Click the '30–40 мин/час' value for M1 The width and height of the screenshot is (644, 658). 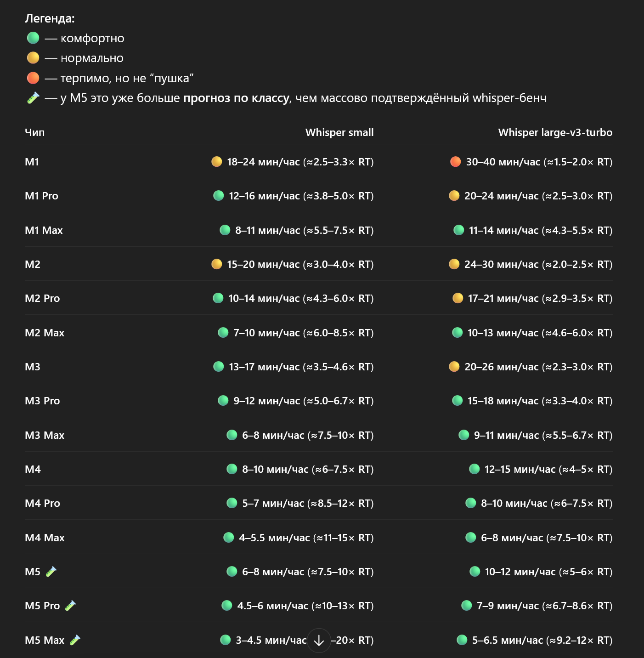503,162
